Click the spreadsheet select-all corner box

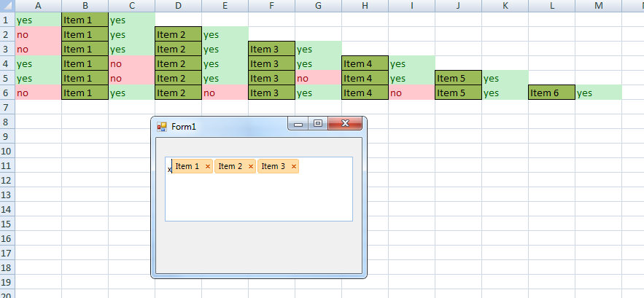point(7,6)
